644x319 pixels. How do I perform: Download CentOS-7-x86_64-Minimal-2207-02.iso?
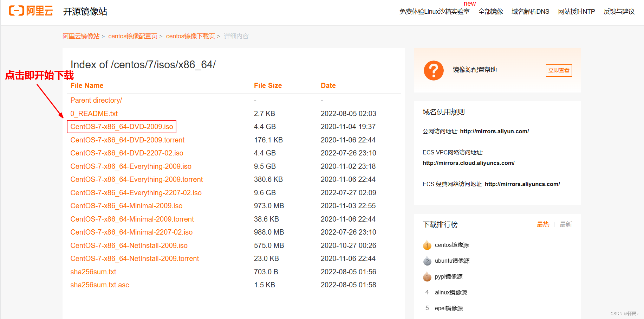point(131,232)
